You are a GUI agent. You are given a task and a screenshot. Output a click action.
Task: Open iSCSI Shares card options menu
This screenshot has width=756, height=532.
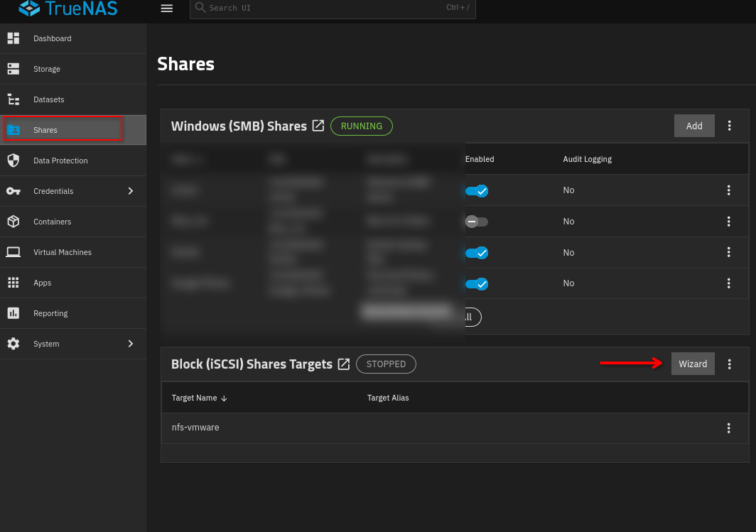click(730, 364)
